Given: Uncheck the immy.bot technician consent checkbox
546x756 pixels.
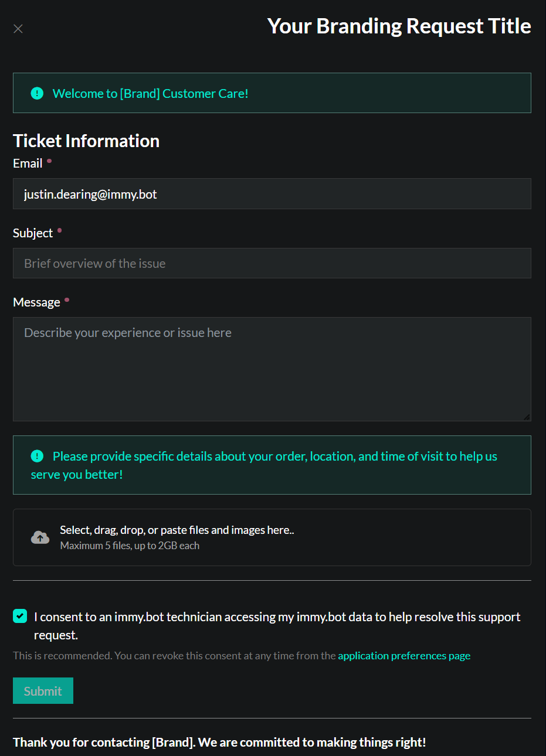Looking at the screenshot, I should point(20,616).
